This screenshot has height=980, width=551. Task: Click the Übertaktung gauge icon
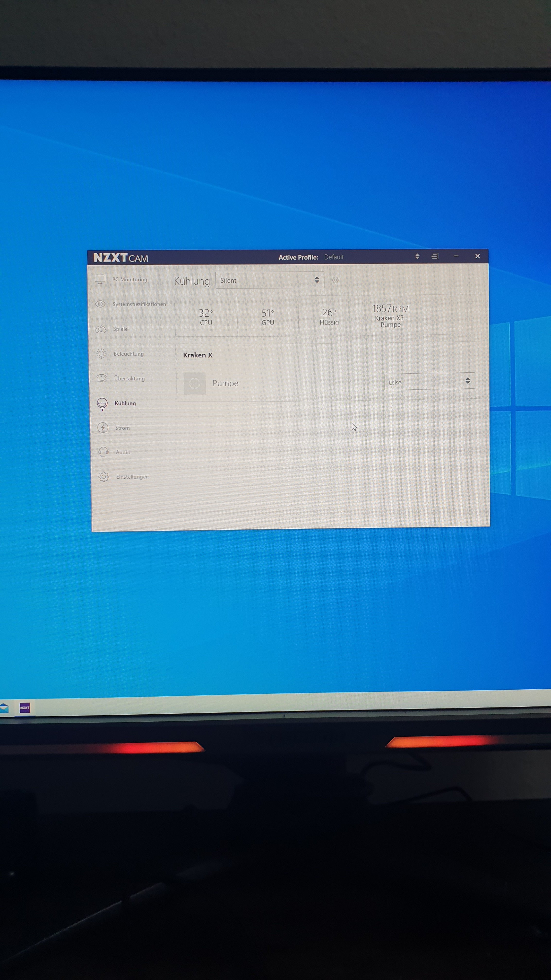[x=102, y=378]
